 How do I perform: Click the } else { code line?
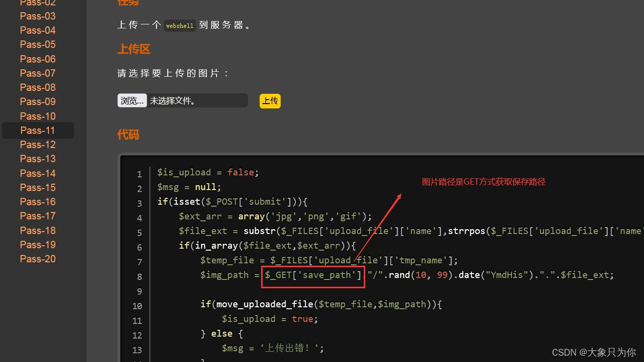(x=222, y=334)
